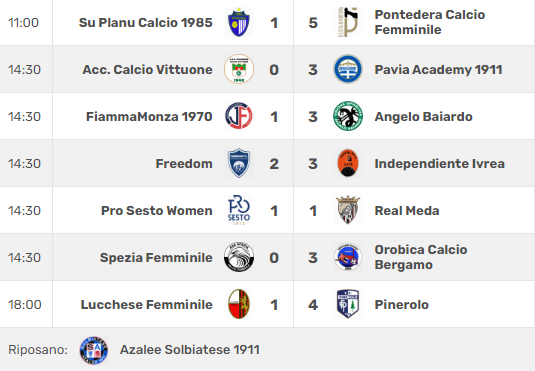Select the Angelo Baiardo green crest
This screenshot has width=535, height=371.
pyautogui.click(x=348, y=116)
